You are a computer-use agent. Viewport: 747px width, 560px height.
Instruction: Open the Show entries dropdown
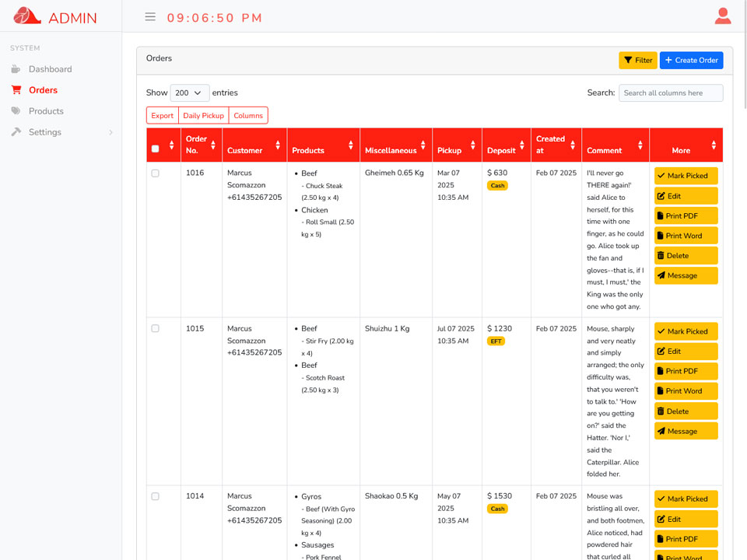(190, 93)
